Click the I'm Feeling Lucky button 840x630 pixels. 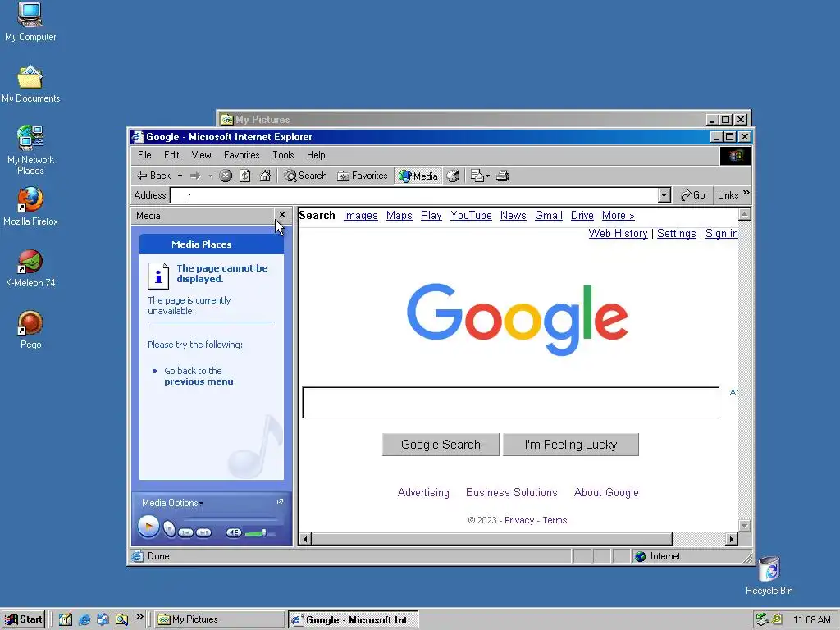[571, 445]
